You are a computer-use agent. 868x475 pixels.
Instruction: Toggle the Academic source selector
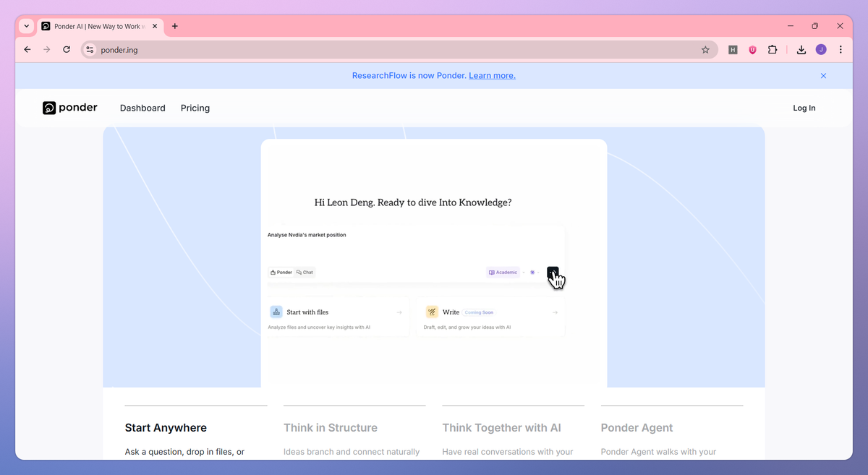tap(503, 272)
